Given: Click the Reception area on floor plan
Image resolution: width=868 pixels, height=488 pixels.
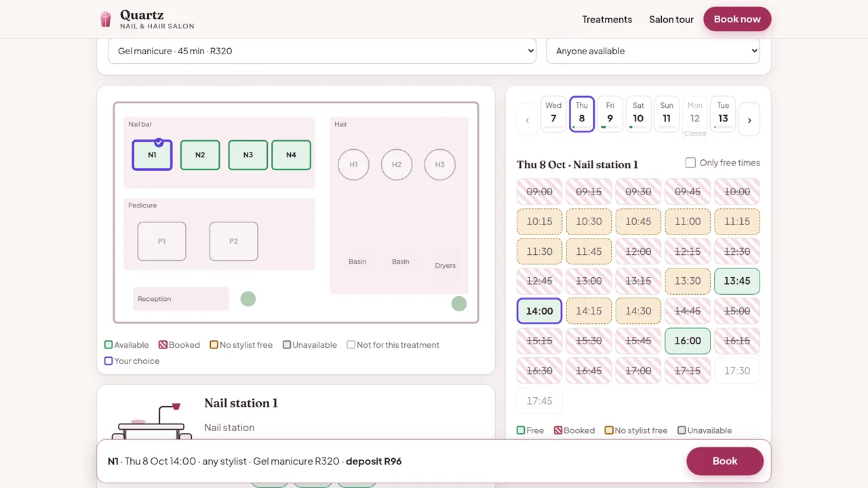Looking at the screenshot, I should [x=181, y=299].
